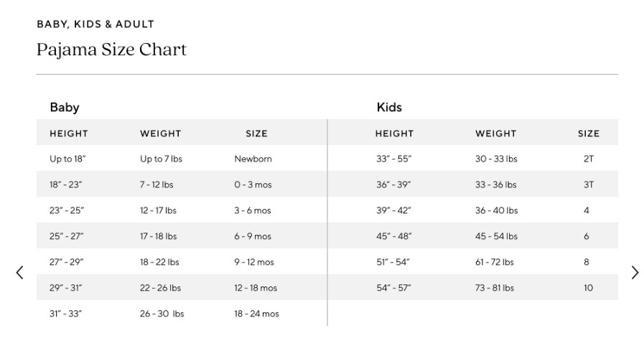The height and width of the screenshot is (356, 644).
Task: Click the 45" - 48" kids height cell
Action: coord(394,237)
